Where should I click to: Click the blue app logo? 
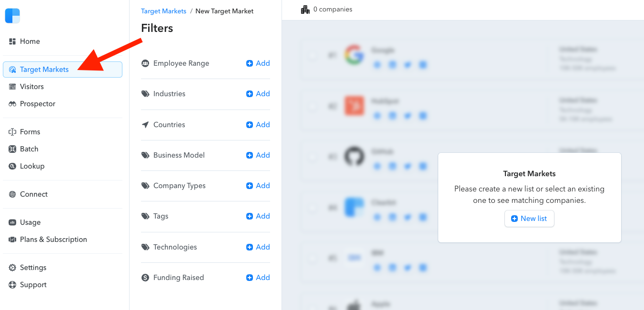[x=12, y=16]
